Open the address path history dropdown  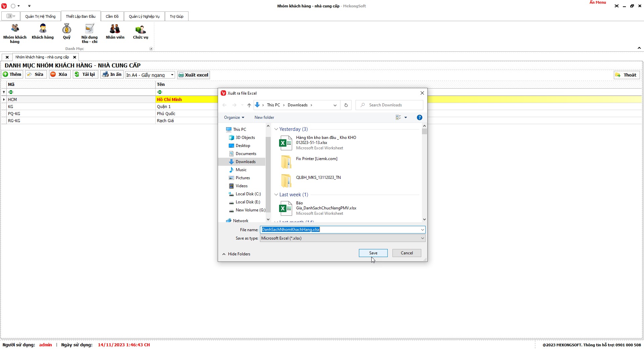(x=335, y=105)
